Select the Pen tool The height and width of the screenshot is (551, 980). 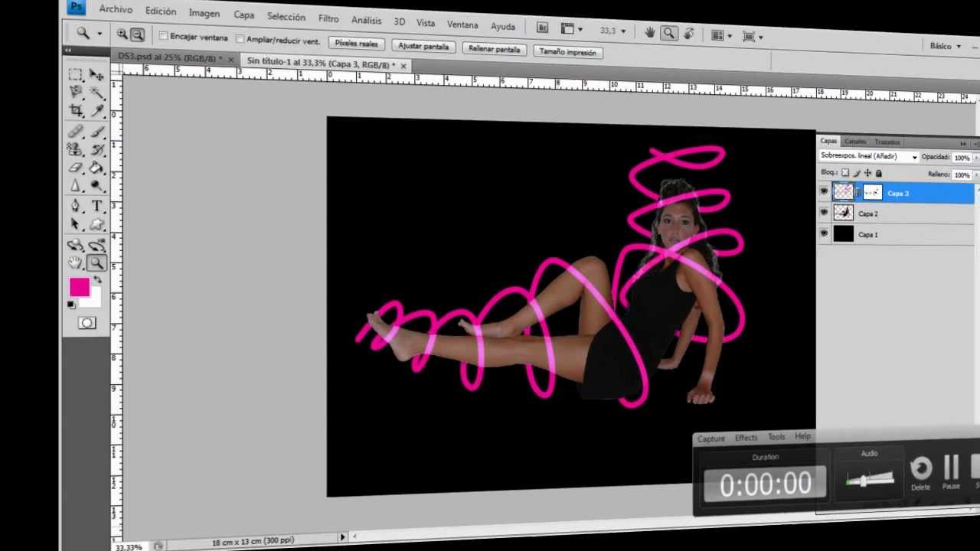[75, 206]
